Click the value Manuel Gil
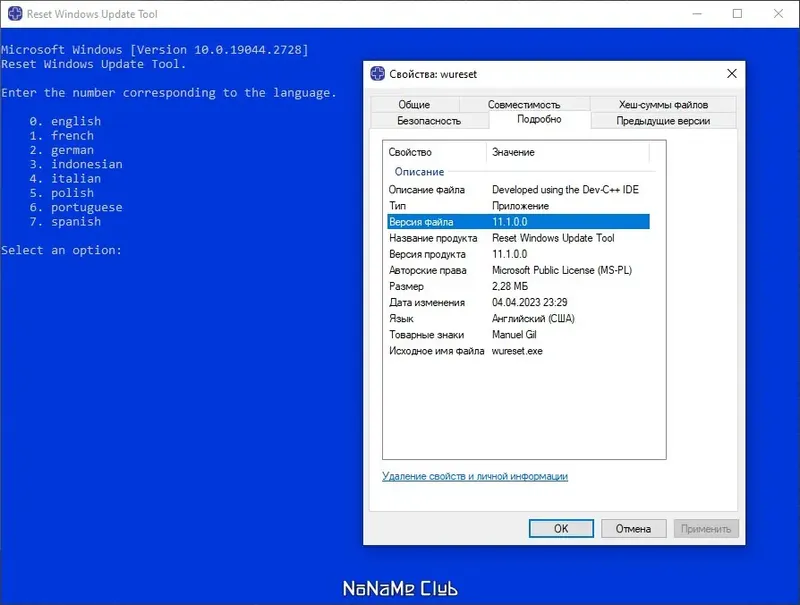 click(x=514, y=335)
